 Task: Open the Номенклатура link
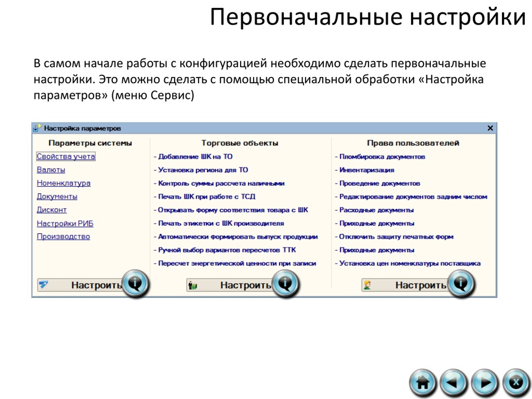click(x=64, y=183)
